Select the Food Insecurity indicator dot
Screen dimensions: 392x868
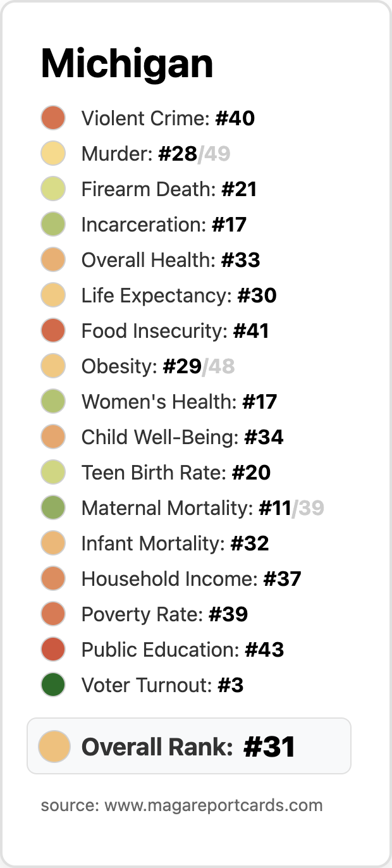[x=53, y=331]
